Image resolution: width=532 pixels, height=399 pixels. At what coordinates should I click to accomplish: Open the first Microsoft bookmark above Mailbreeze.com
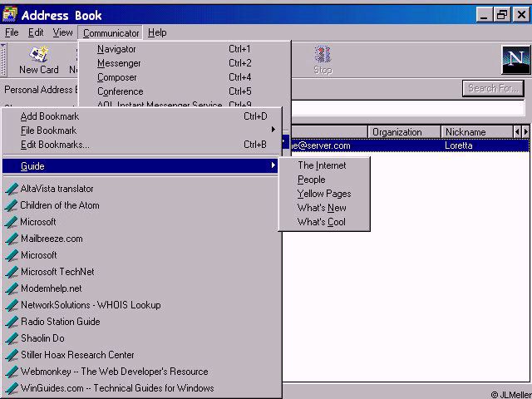pos(38,222)
